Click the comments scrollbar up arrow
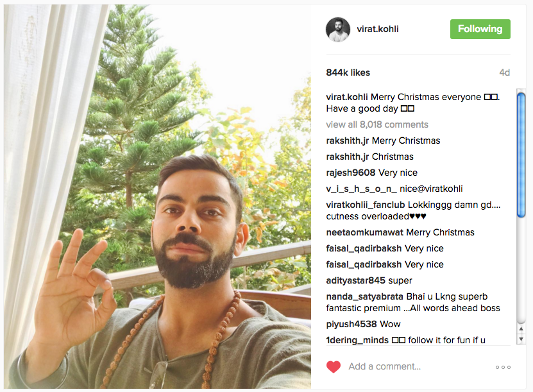Image resolution: width=533 pixels, height=392 pixels. click(521, 328)
